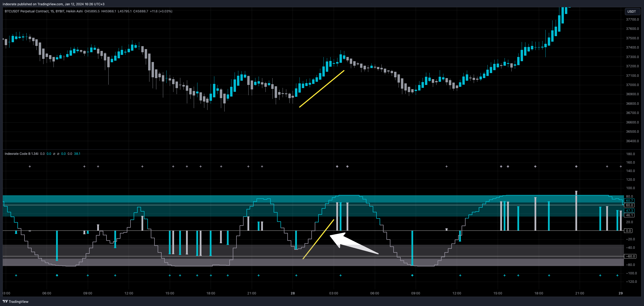The image size is (644, 306).
Task: Click the 37300.0 price axis label
Action: pos(632,57)
